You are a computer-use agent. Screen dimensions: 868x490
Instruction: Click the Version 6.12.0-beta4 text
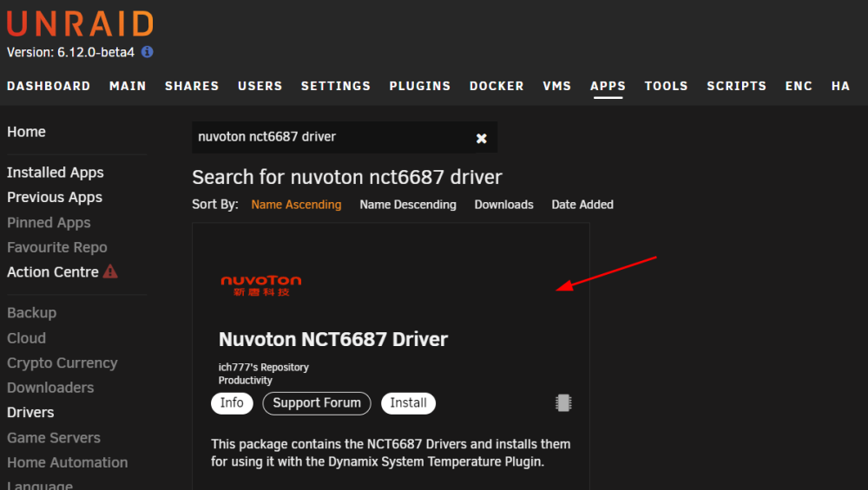[x=70, y=53]
